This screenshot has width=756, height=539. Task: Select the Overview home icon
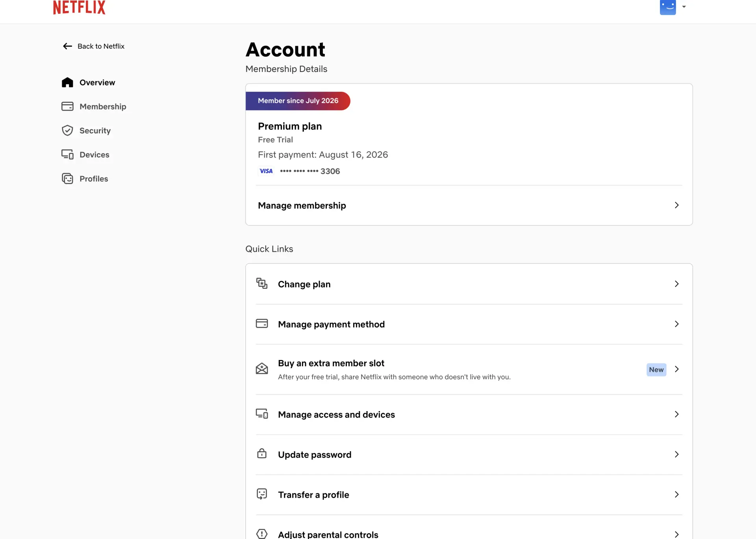click(x=67, y=82)
